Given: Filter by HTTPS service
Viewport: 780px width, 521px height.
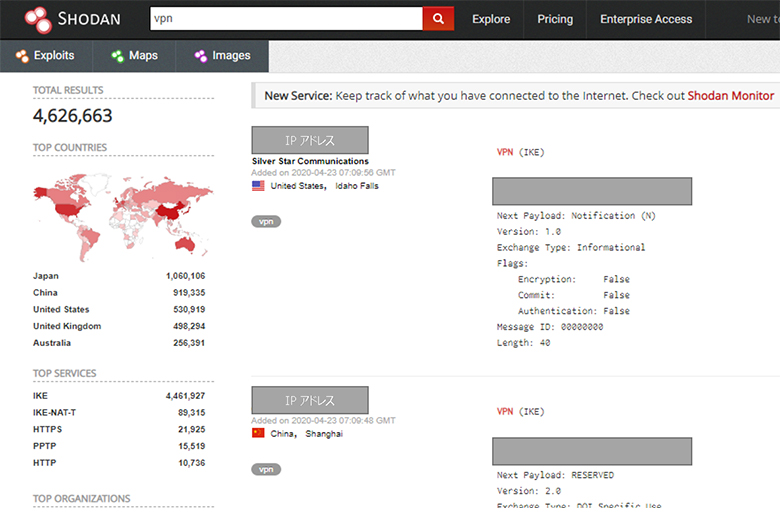Looking at the screenshot, I should tap(47, 429).
